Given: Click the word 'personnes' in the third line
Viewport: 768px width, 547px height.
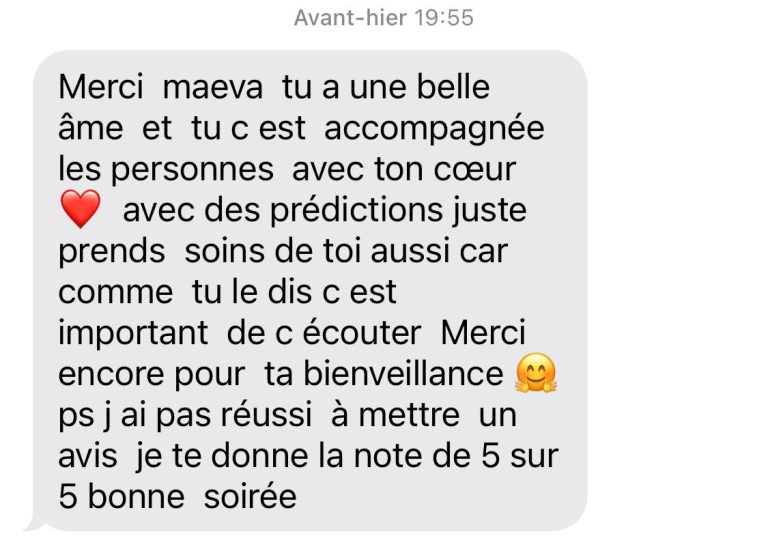Looking at the screenshot, I should pyautogui.click(x=192, y=171).
